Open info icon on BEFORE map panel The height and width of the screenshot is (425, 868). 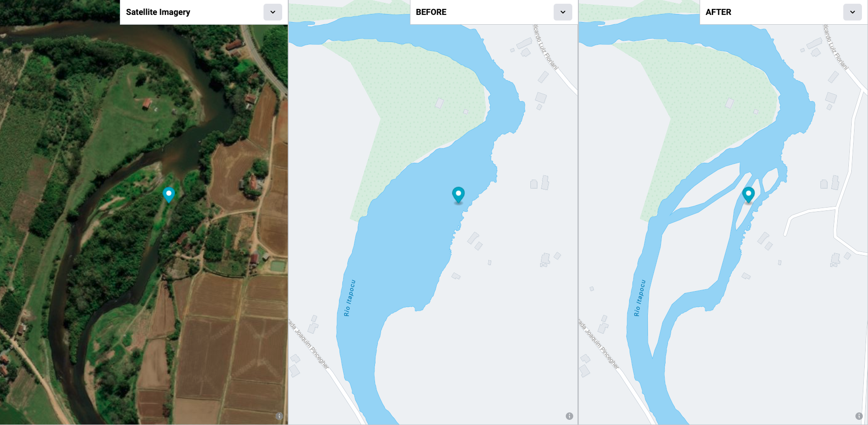569,416
